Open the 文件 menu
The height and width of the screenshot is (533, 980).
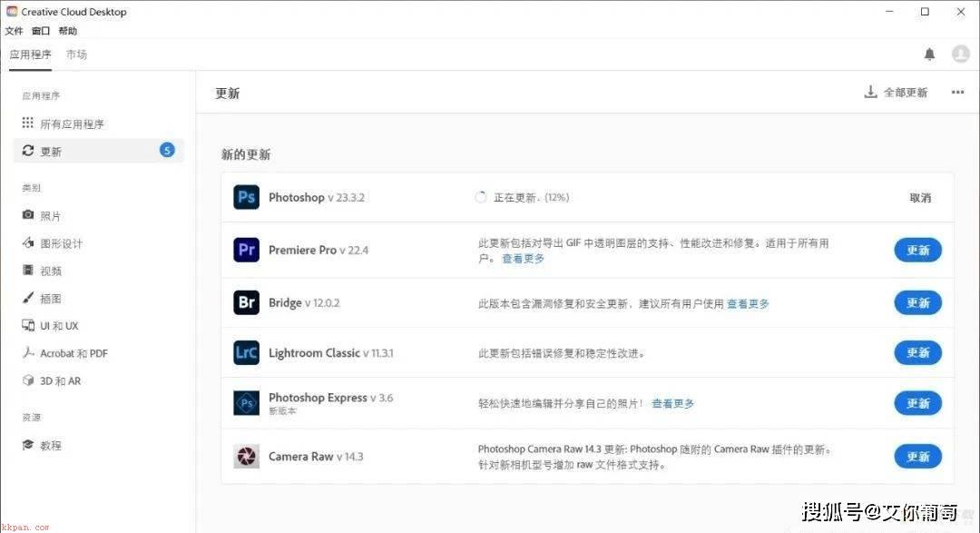pos(14,31)
